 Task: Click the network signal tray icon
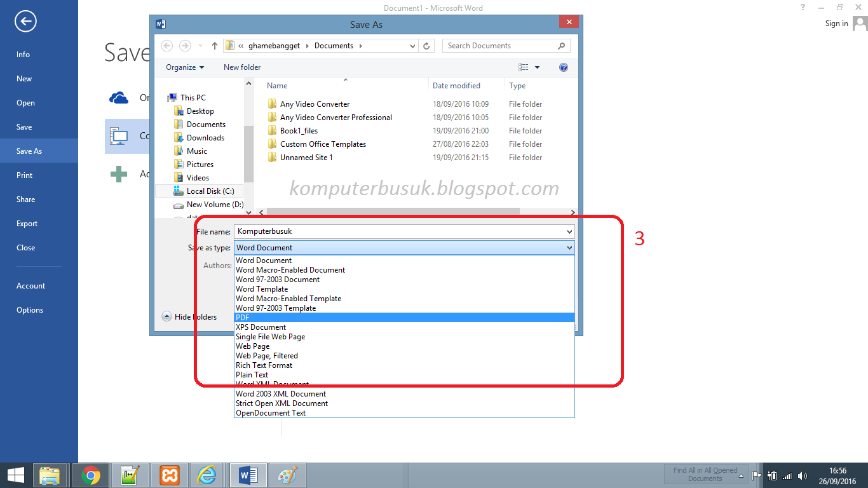coord(787,475)
